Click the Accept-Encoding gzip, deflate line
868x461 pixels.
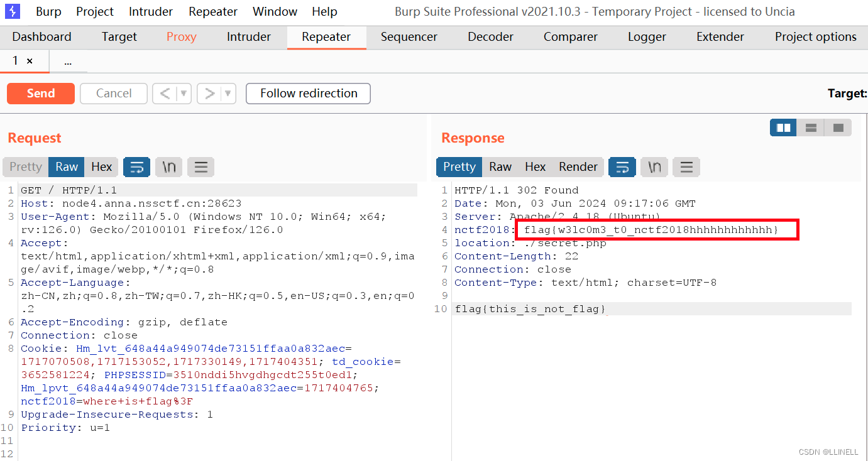coord(124,322)
